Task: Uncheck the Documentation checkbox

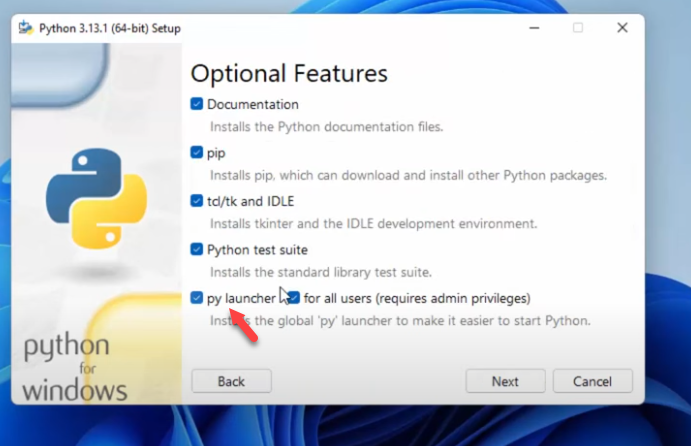Action: [197, 104]
